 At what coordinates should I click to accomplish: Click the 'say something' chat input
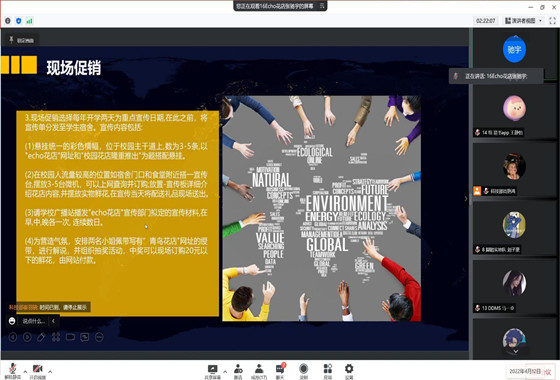33,321
